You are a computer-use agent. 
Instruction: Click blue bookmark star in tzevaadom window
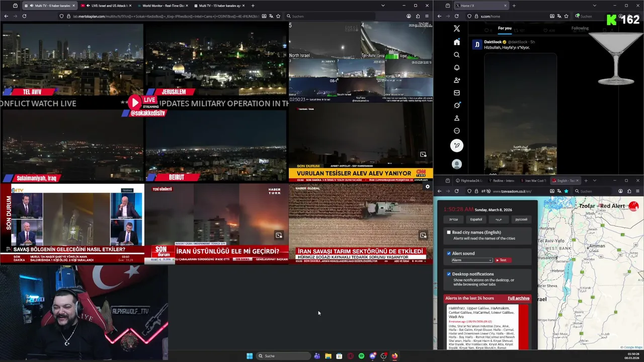(566, 191)
